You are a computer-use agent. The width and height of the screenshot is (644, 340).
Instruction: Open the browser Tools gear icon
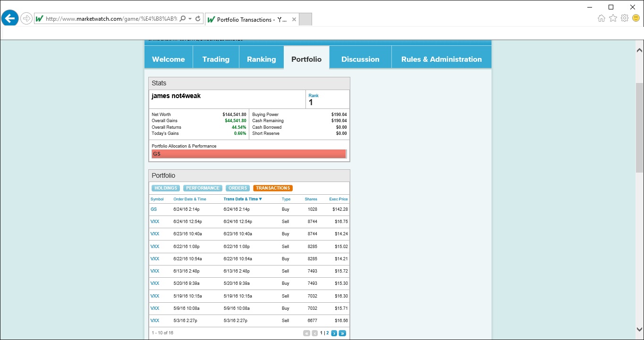click(624, 18)
